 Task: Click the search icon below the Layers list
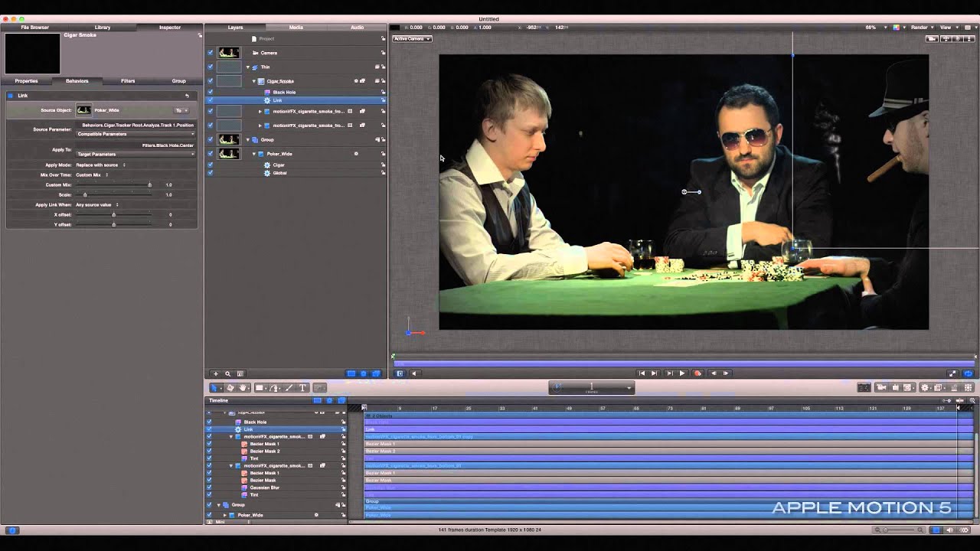pyautogui.click(x=227, y=373)
